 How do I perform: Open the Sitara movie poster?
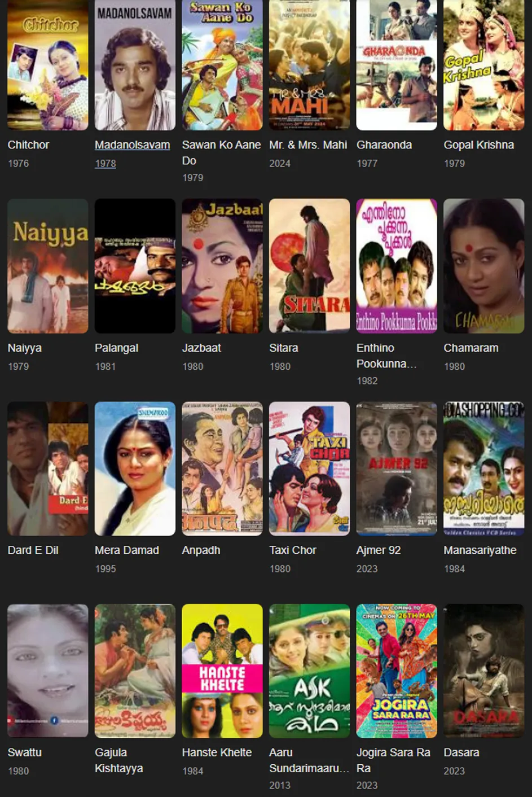pyautogui.click(x=309, y=266)
